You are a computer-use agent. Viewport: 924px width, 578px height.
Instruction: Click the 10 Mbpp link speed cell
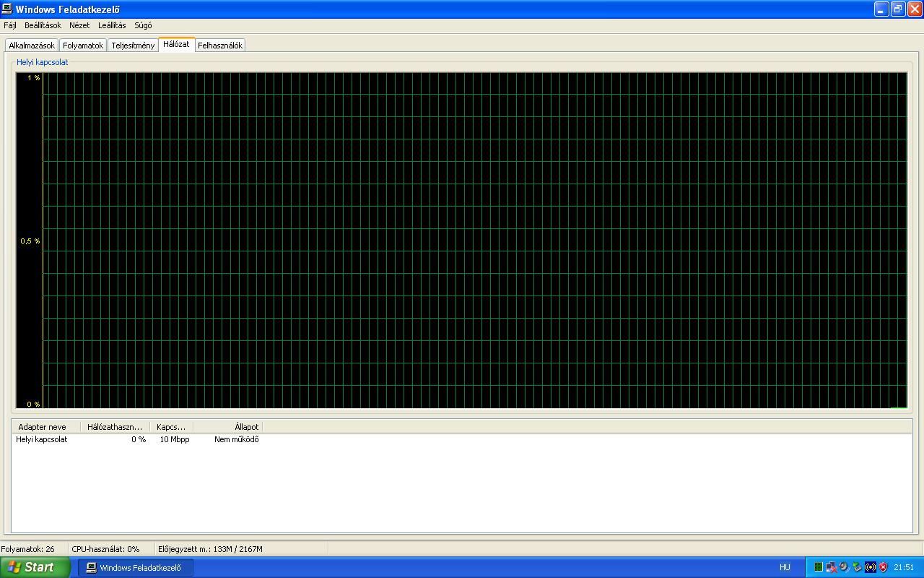(175, 439)
